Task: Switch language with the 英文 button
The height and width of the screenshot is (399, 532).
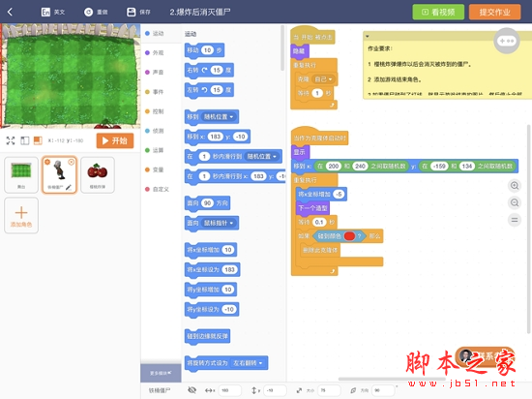Action: (x=53, y=13)
